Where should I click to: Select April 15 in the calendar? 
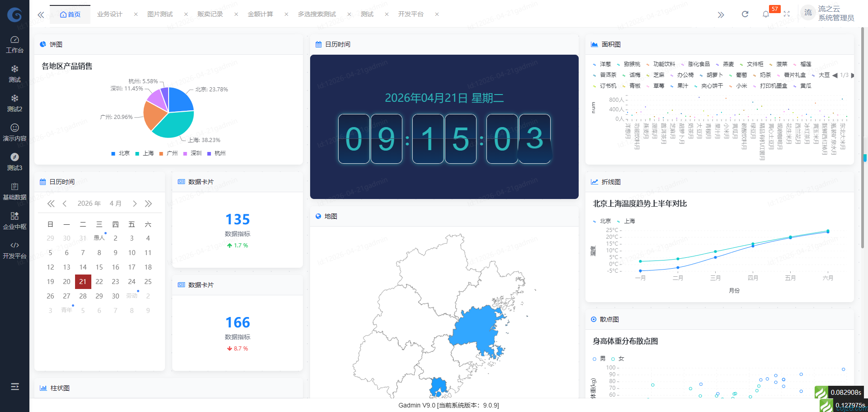(x=99, y=267)
